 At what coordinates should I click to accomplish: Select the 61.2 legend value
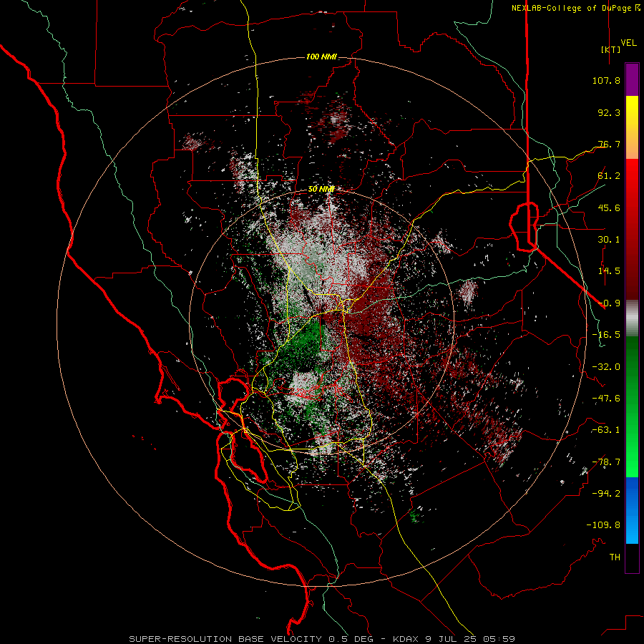[609, 176]
